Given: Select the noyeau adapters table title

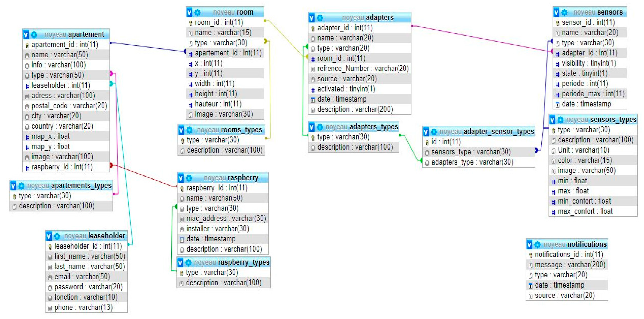Looking at the screenshot, I should click(x=368, y=18).
